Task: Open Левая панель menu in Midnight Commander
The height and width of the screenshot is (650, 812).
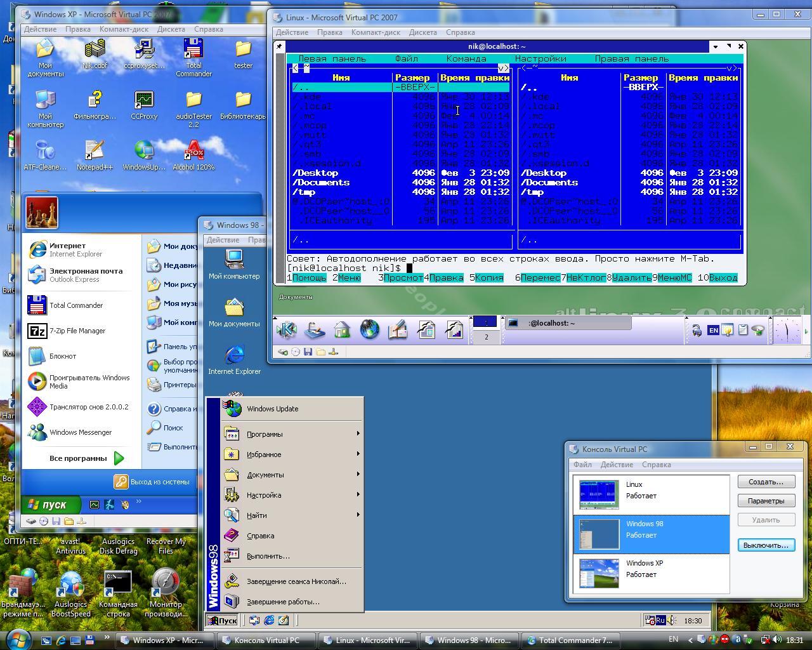Action: click(332, 58)
